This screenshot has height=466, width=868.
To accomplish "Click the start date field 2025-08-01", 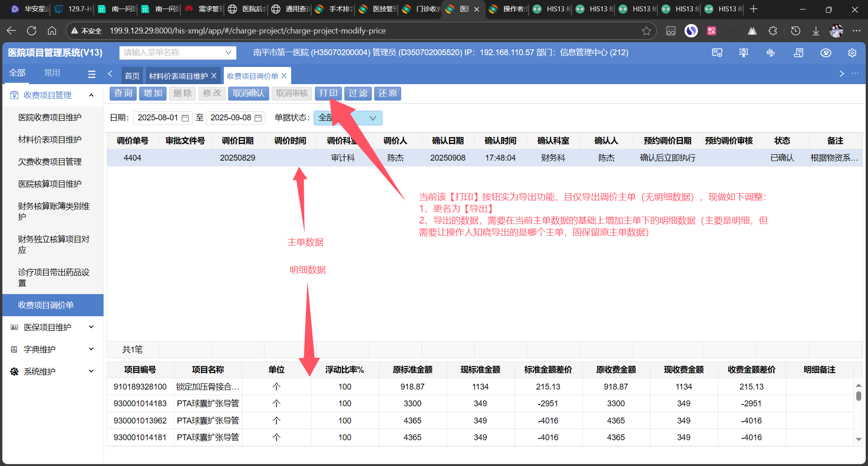I will [163, 118].
